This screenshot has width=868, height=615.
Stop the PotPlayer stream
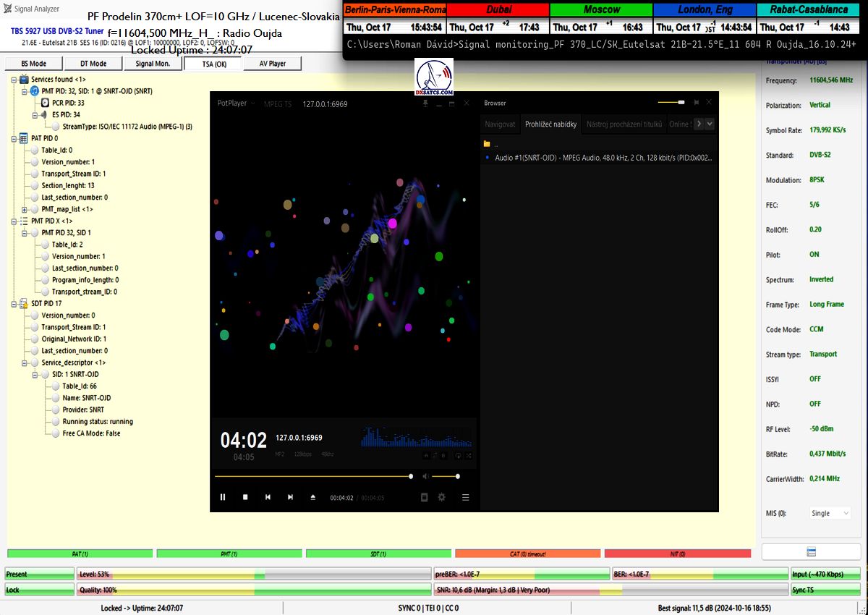(245, 497)
